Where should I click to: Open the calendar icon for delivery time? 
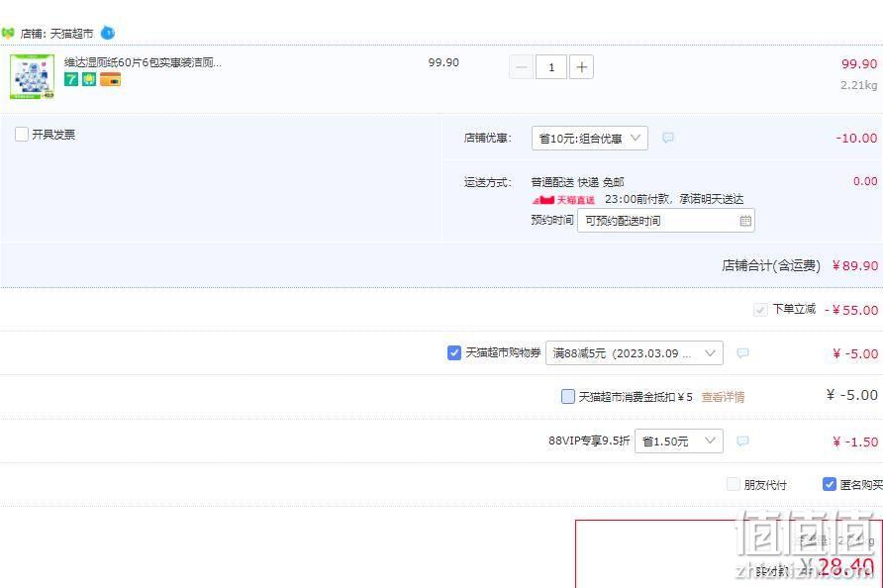(x=745, y=221)
